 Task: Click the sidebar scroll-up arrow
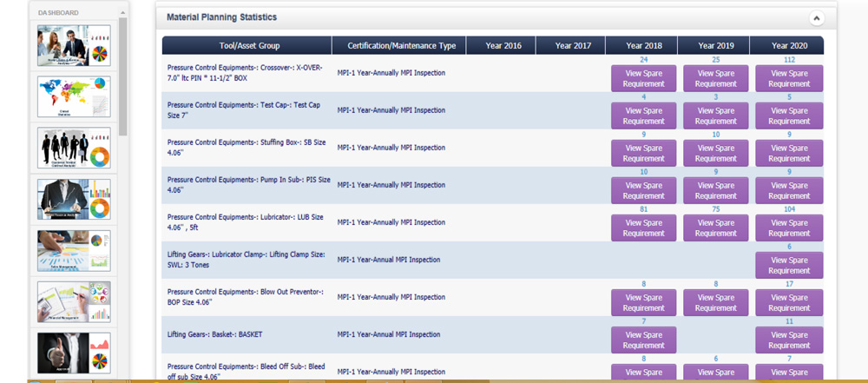tap(123, 13)
